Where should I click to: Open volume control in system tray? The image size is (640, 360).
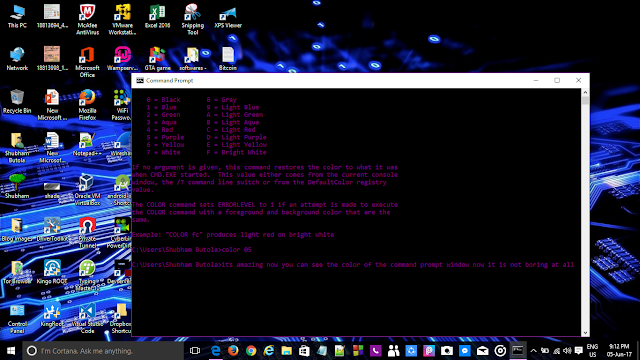[x=567, y=351]
